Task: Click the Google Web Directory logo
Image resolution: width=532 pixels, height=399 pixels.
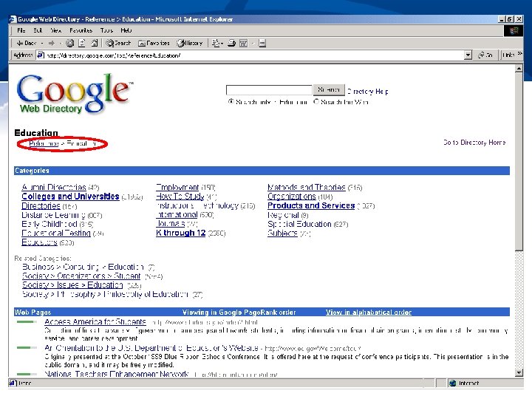Action: click(x=75, y=93)
